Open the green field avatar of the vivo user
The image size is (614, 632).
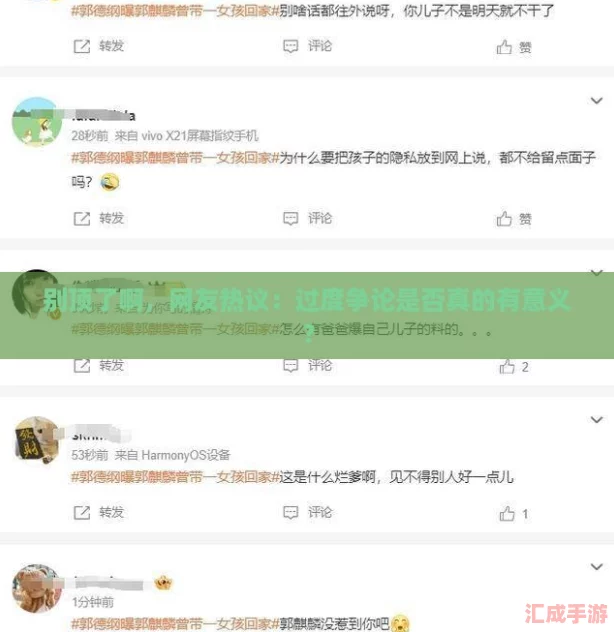pos(37,121)
